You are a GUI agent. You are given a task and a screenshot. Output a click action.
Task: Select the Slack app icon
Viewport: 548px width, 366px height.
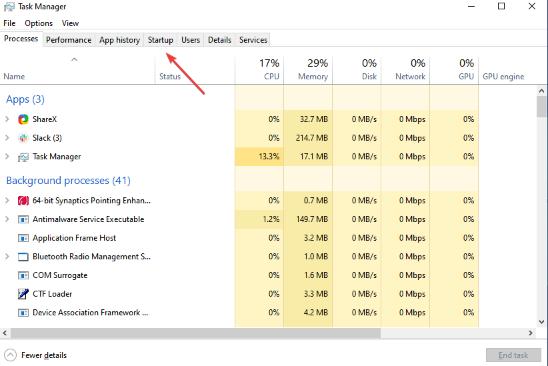click(23, 138)
